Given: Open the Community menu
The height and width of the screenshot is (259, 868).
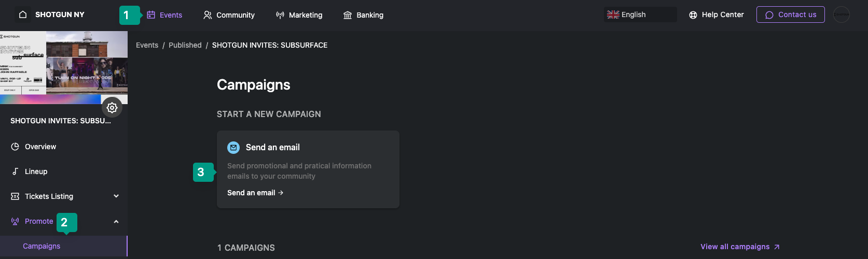Looking at the screenshot, I should point(229,15).
